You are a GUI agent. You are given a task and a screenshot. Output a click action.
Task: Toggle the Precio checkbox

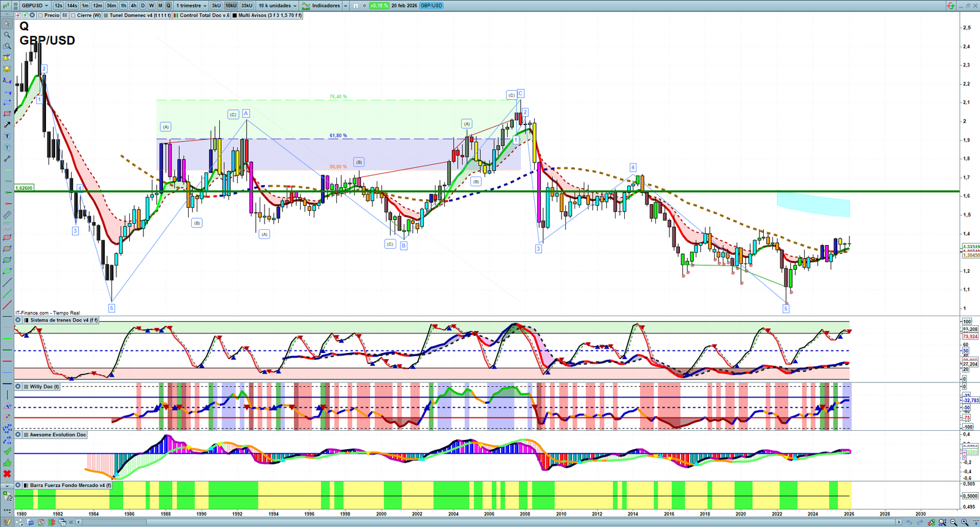(40, 15)
